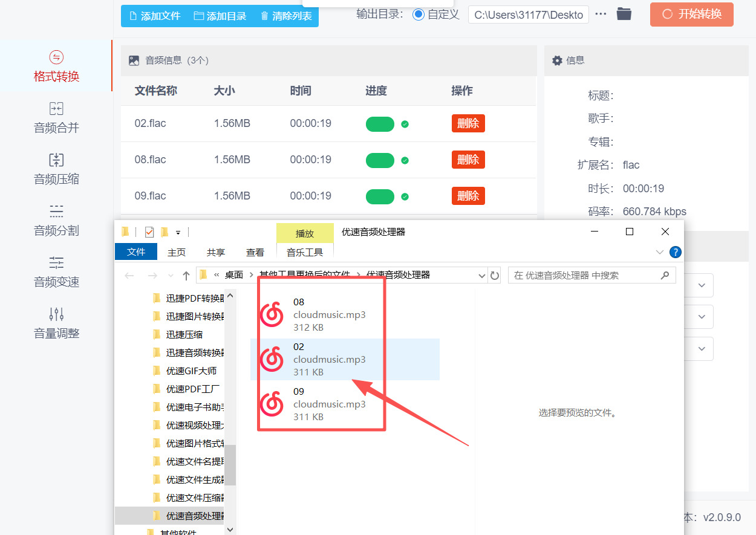Select the 自定义 output directory radio button

coord(418,15)
